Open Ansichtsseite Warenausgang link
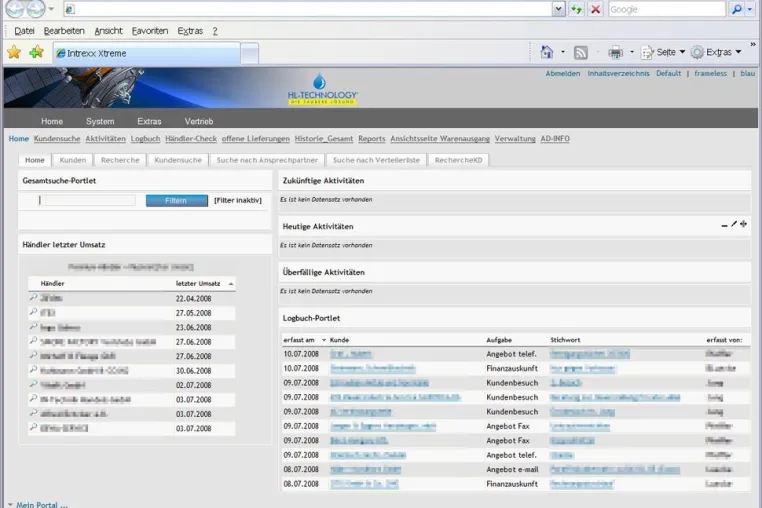The height and width of the screenshot is (508, 762). point(440,139)
